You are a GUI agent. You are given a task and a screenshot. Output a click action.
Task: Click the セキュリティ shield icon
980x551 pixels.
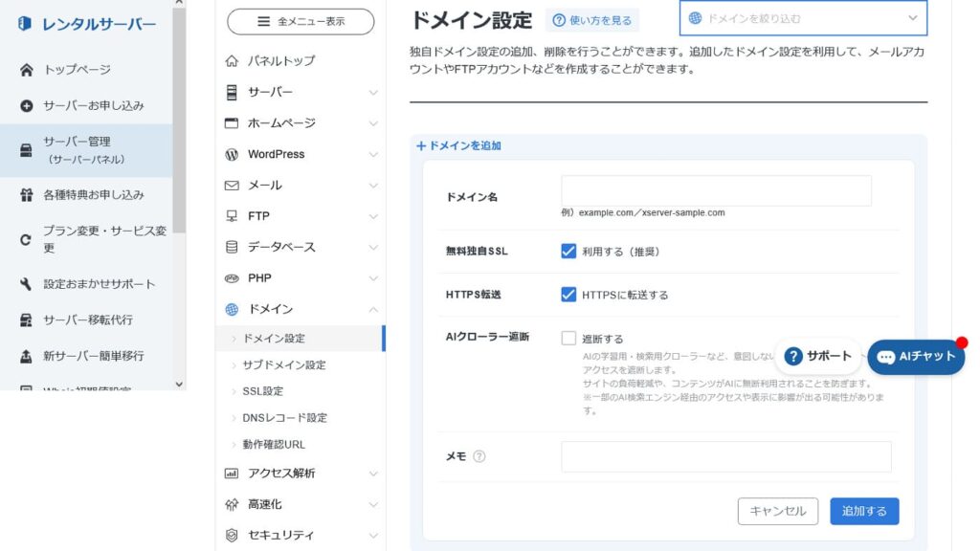pos(232,536)
